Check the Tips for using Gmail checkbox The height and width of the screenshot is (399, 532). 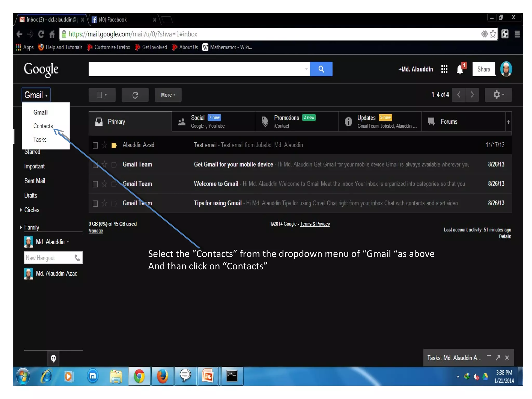pos(95,203)
